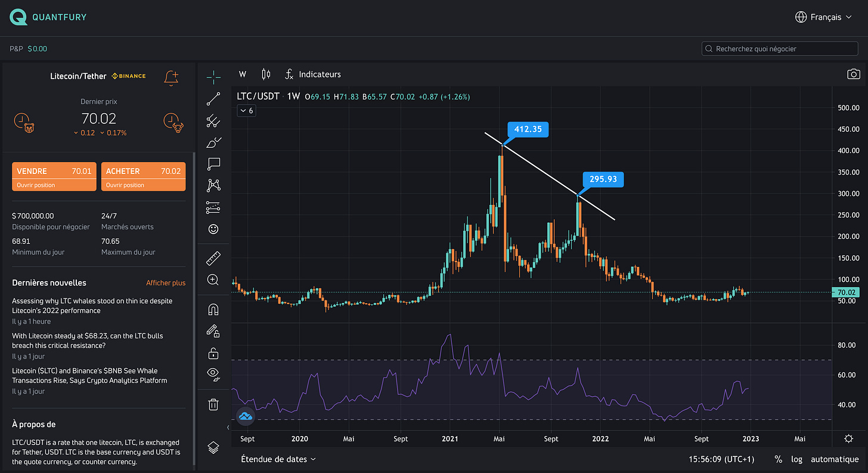The width and height of the screenshot is (868, 473).
Task: Click the Dernier prix 70.02 value
Action: [x=98, y=119]
